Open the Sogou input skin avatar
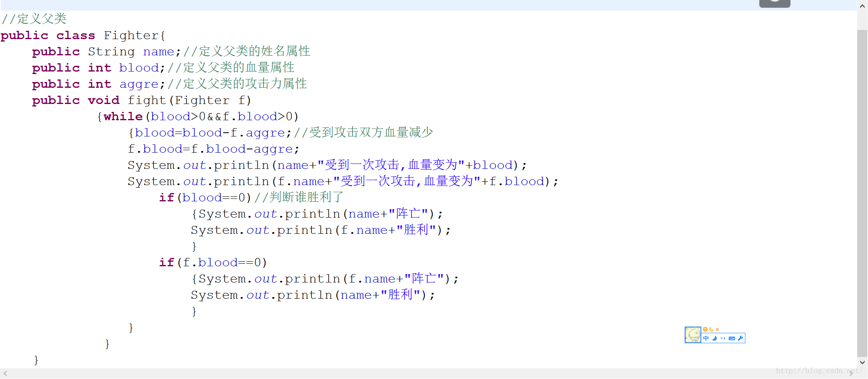This screenshot has height=379, width=868. tap(693, 335)
